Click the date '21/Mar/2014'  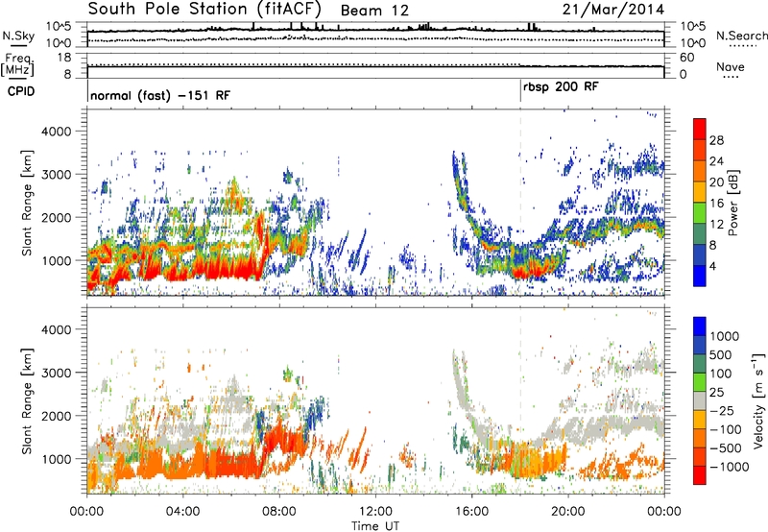pos(613,10)
